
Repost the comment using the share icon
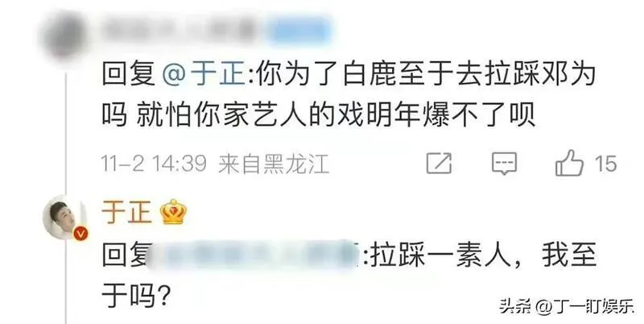pos(439,164)
